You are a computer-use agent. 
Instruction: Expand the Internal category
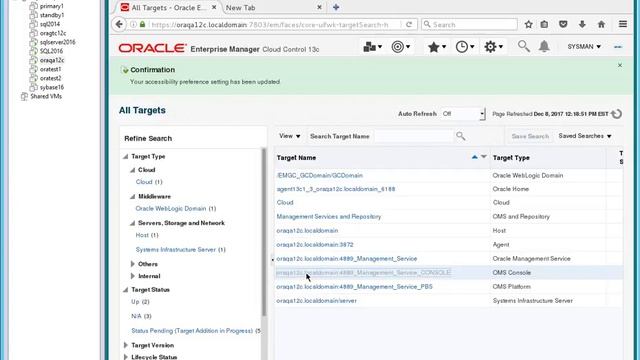(133, 276)
